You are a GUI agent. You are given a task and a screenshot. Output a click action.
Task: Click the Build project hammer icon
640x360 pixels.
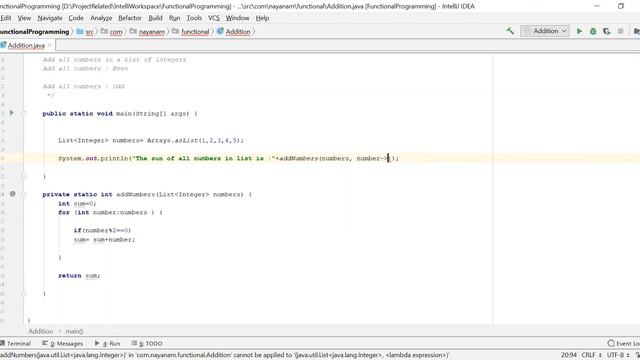(510, 31)
